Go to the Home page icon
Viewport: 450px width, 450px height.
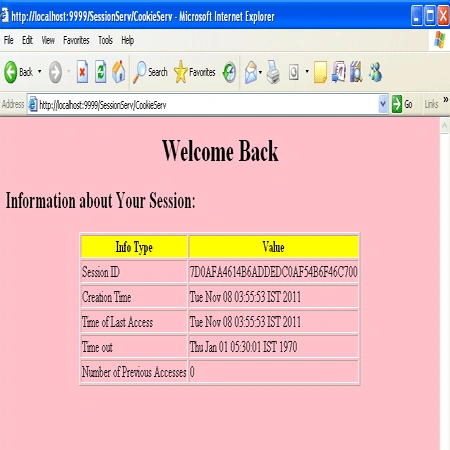(x=118, y=72)
